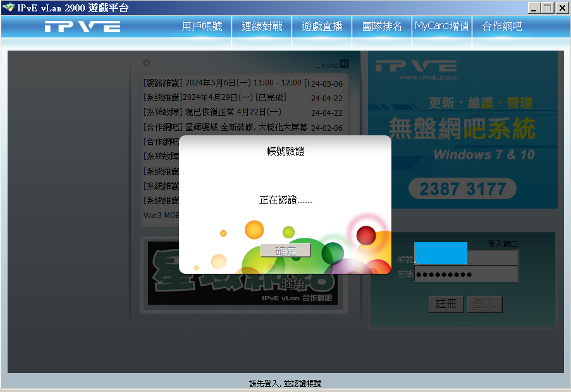Open the 用戶帳號 menu tab
The height and width of the screenshot is (392, 571).
pyautogui.click(x=202, y=26)
